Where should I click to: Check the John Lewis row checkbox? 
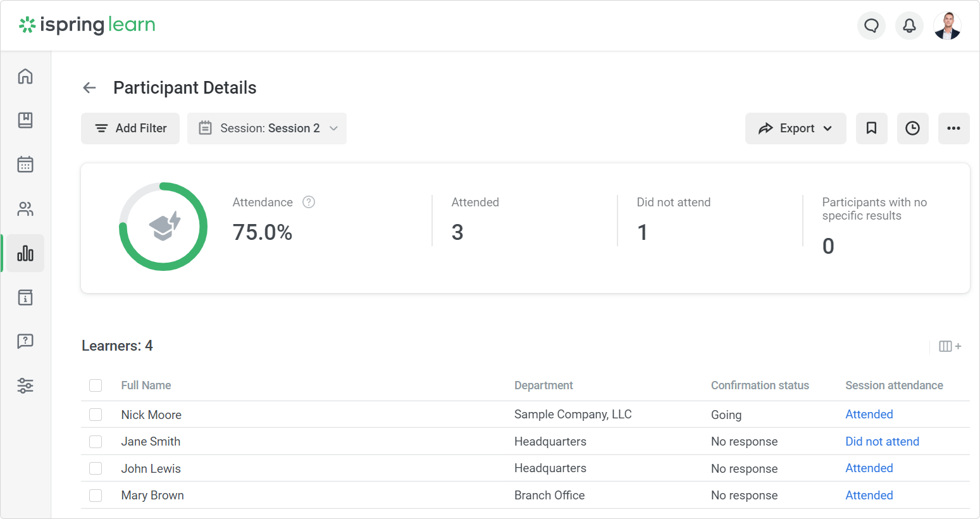tap(96, 468)
